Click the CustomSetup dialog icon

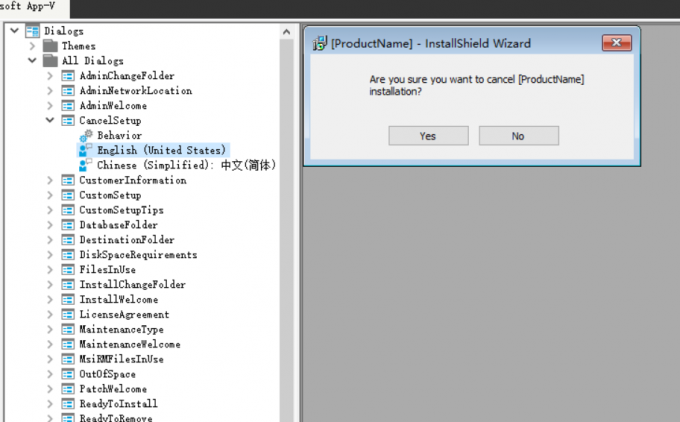(68, 195)
